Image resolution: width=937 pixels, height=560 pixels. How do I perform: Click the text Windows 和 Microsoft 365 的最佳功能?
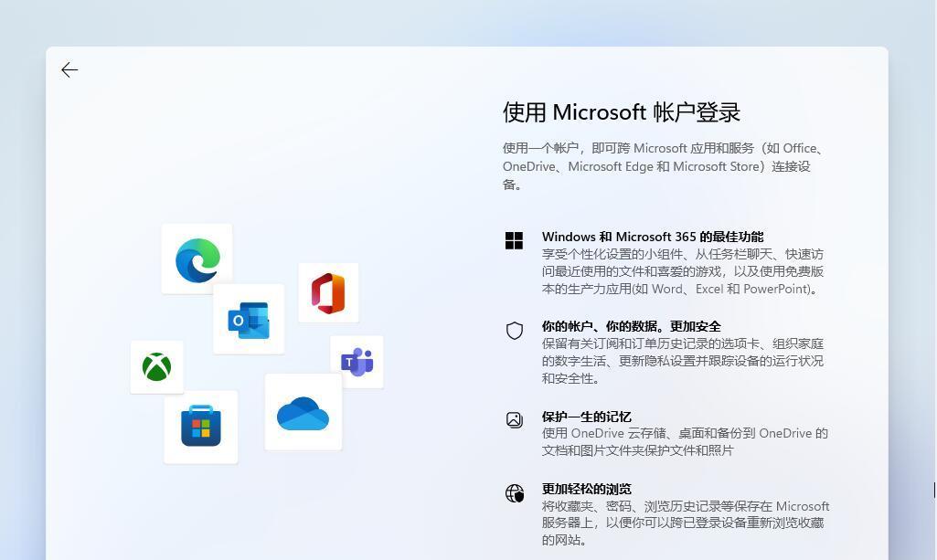[x=653, y=237]
